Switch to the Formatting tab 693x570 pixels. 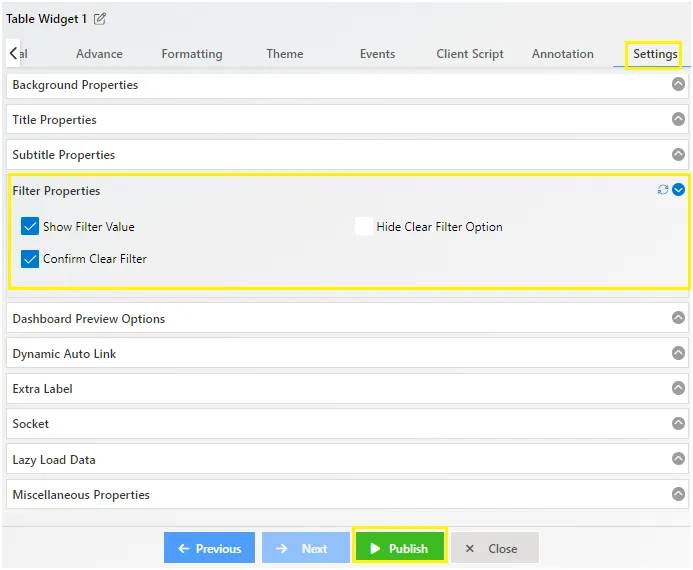(192, 54)
